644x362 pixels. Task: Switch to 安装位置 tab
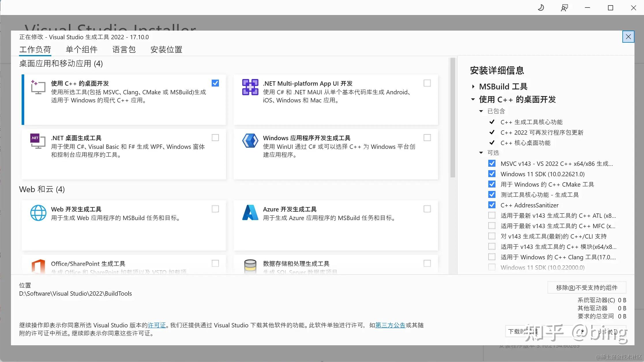(166, 50)
